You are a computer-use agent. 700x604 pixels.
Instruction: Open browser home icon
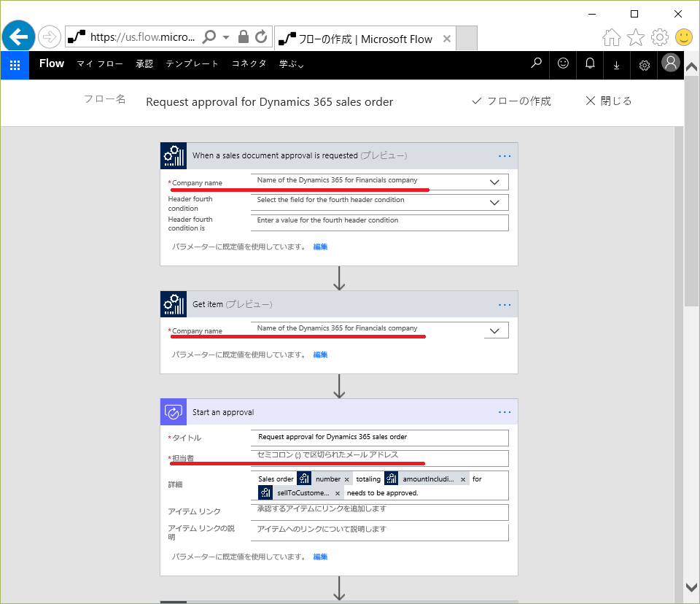pos(612,37)
